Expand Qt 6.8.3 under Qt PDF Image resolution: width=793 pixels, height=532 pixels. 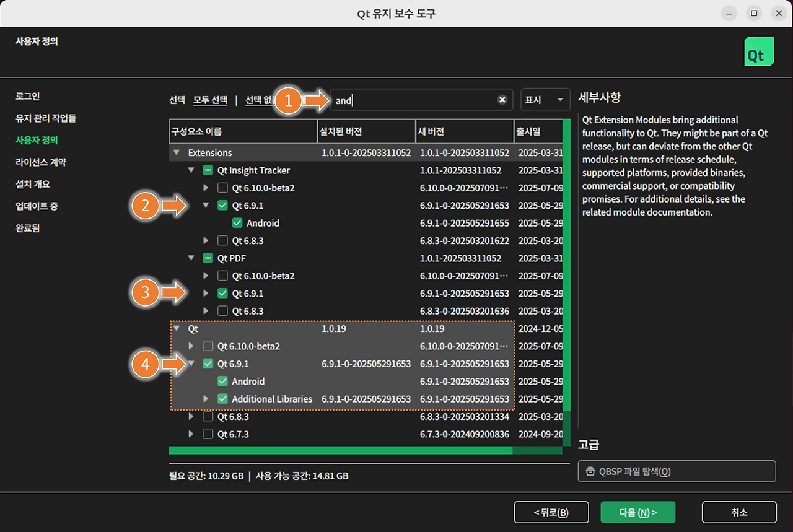206,311
